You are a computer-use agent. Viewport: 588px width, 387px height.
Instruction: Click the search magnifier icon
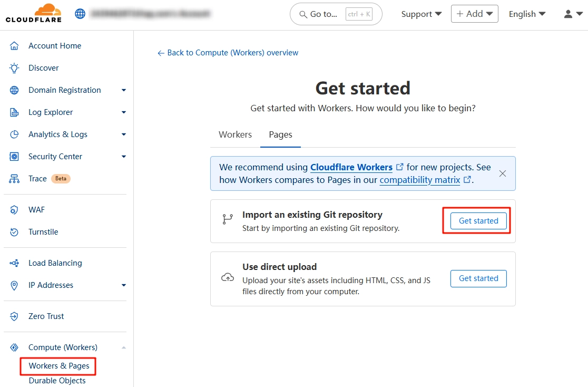[303, 14]
